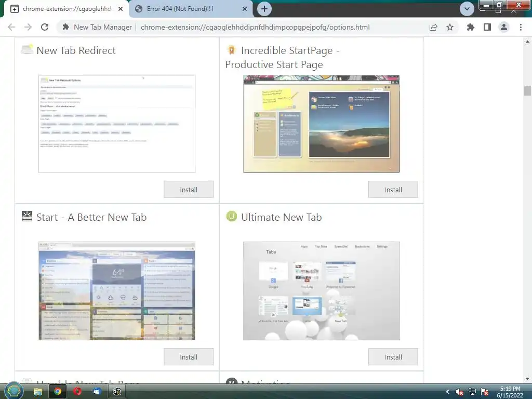Close the Error 404 tab

click(245, 9)
